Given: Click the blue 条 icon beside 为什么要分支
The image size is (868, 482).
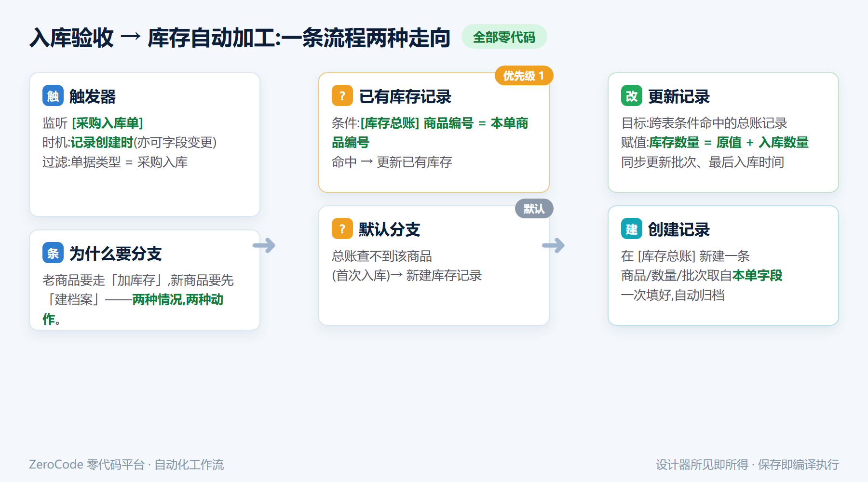Looking at the screenshot, I should (53, 253).
